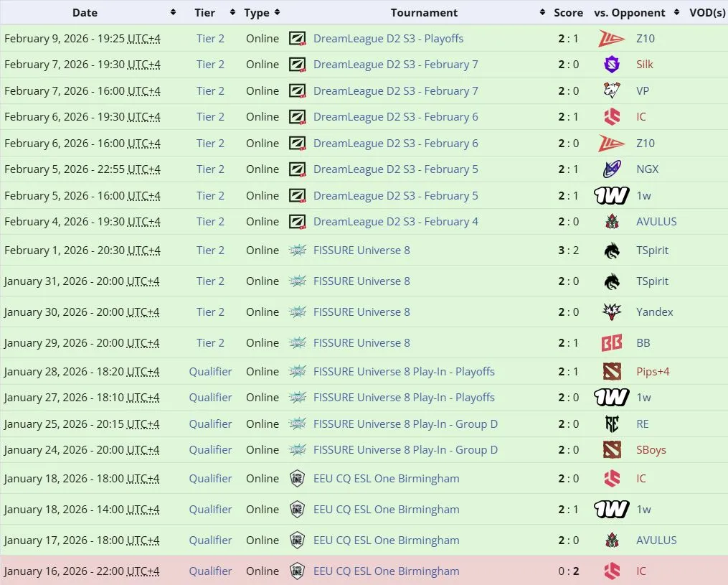The image size is (728, 585).
Task: Open EEU CQ ESL One Birmingham in January 16 row
Action: coord(387,571)
